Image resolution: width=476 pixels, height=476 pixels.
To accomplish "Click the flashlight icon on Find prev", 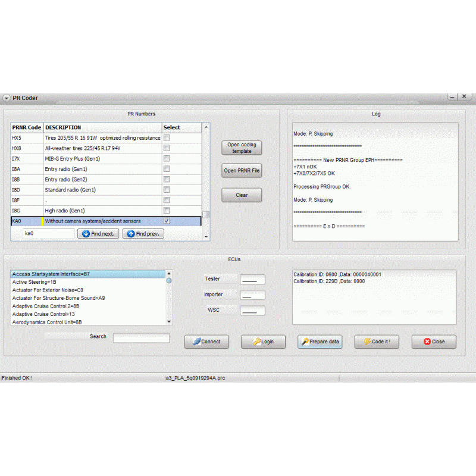I will click(x=131, y=234).
